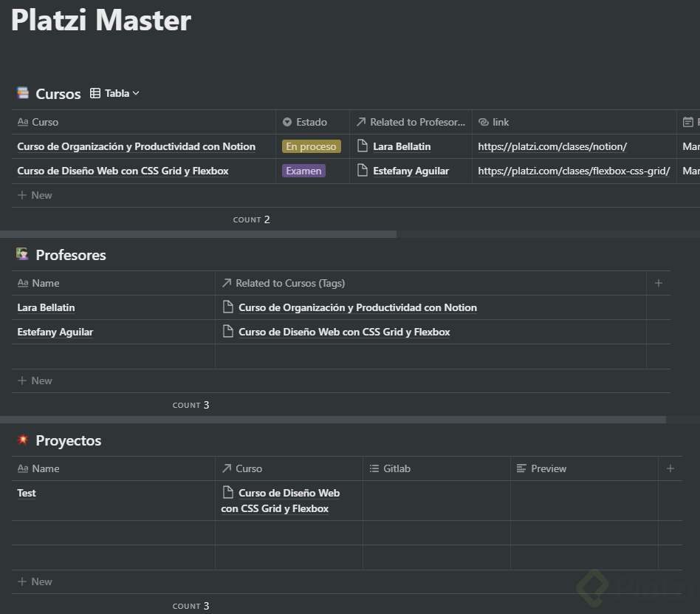700x614 pixels.
Task: Click the Cursos database books icon
Action: [23, 93]
